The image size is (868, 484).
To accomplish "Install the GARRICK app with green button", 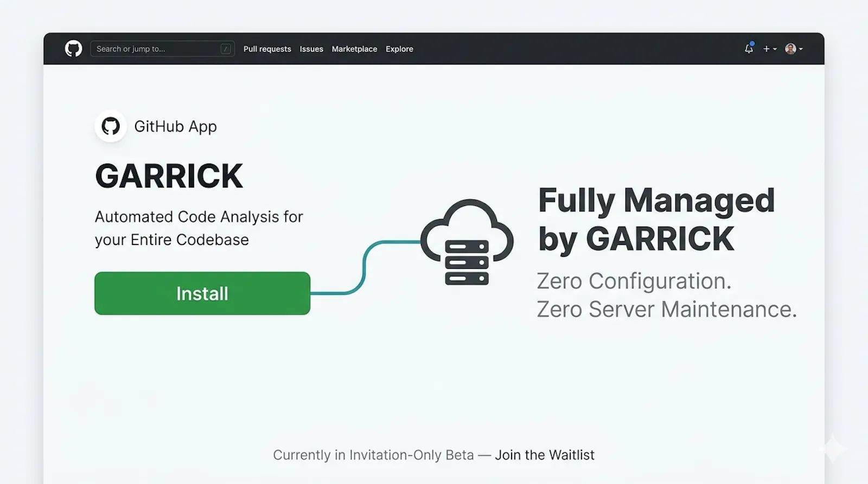I will tap(202, 293).
